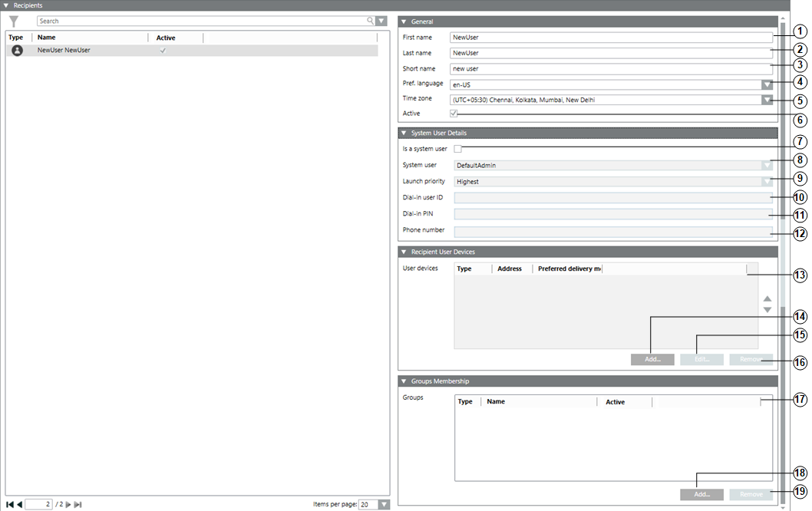This screenshot has width=812, height=511.
Task: Collapse the Groups Membership section
Action: 404,381
